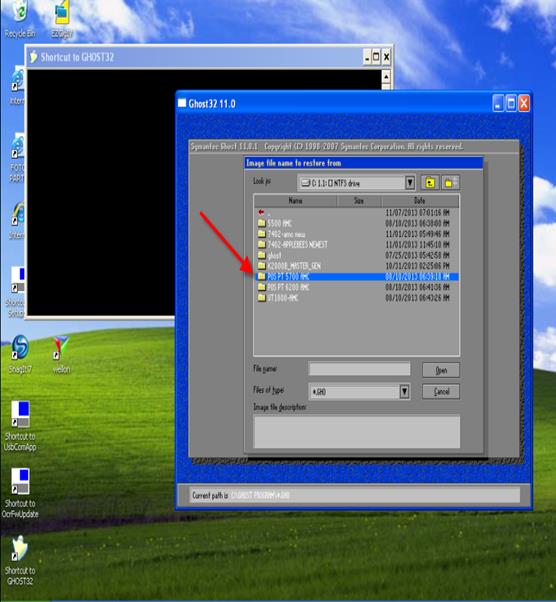The width and height of the screenshot is (556, 602).
Task: Click the Cancel button
Action: point(441,392)
